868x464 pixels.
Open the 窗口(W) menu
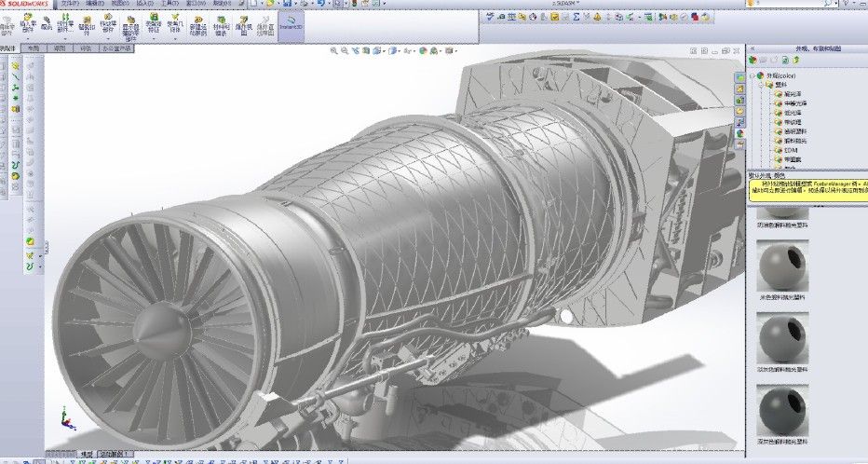point(196,4)
